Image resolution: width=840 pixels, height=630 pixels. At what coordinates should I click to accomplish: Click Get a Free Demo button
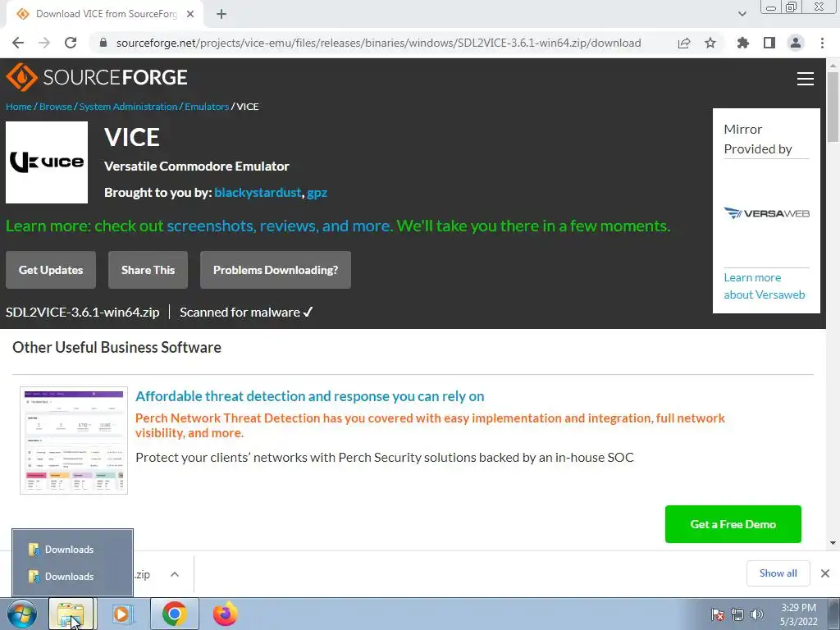click(733, 524)
